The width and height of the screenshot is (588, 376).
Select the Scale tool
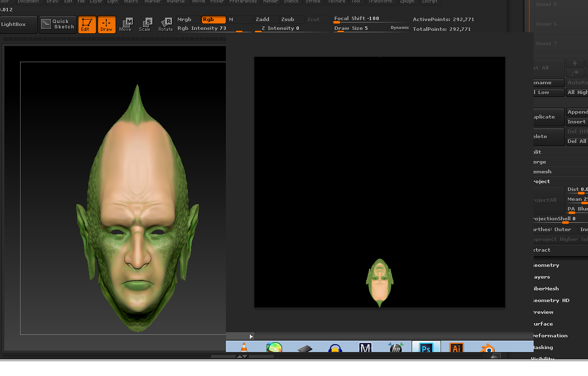pos(145,24)
